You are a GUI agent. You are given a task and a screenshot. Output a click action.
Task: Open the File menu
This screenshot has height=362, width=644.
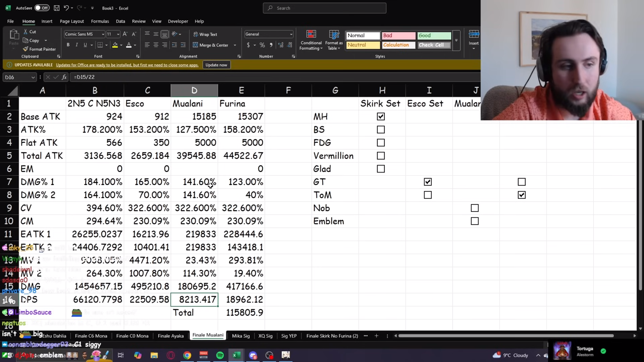pos(10,21)
